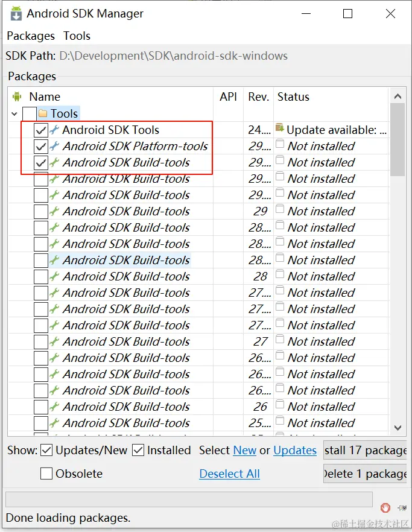Click the Status column header
This screenshot has width=412, height=532.
click(293, 97)
